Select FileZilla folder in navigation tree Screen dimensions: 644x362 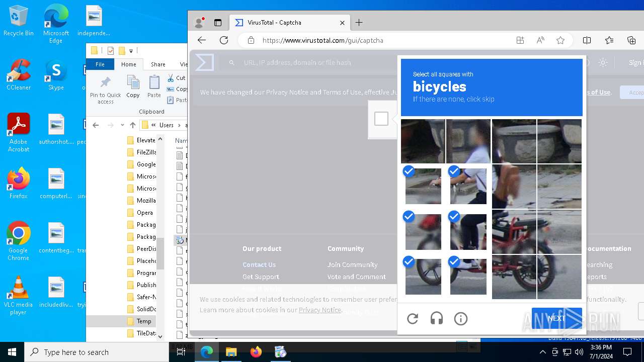tap(142, 152)
